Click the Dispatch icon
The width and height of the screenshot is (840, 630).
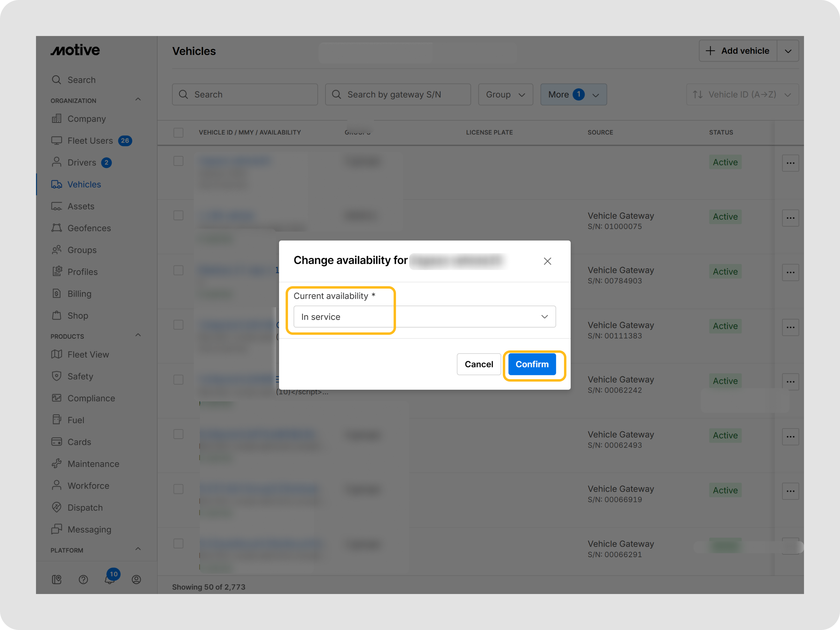click(x=57, y=507)
